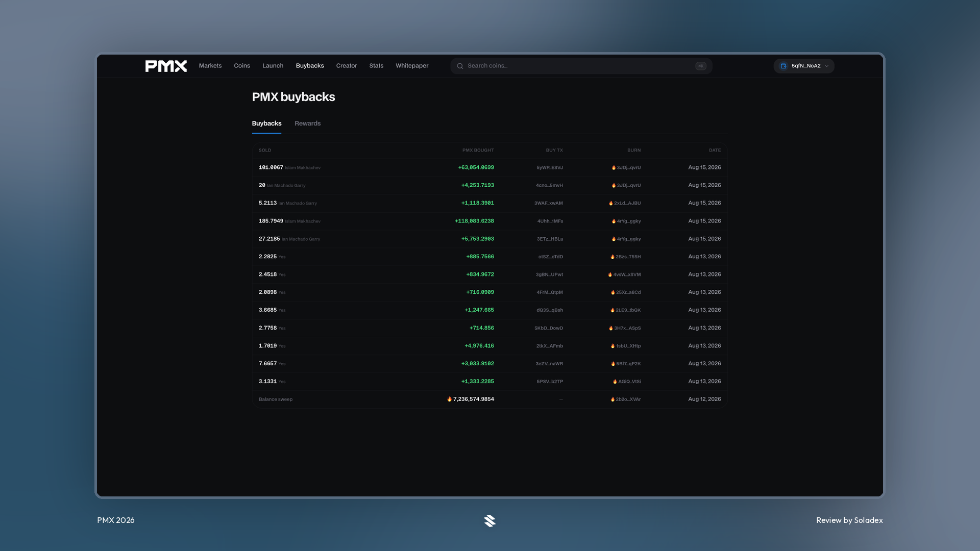Open buy transaction otSZ..oTdD
The width and height of the screenshot is (980, 551).
pyautogui.click(x=551, y=257)
